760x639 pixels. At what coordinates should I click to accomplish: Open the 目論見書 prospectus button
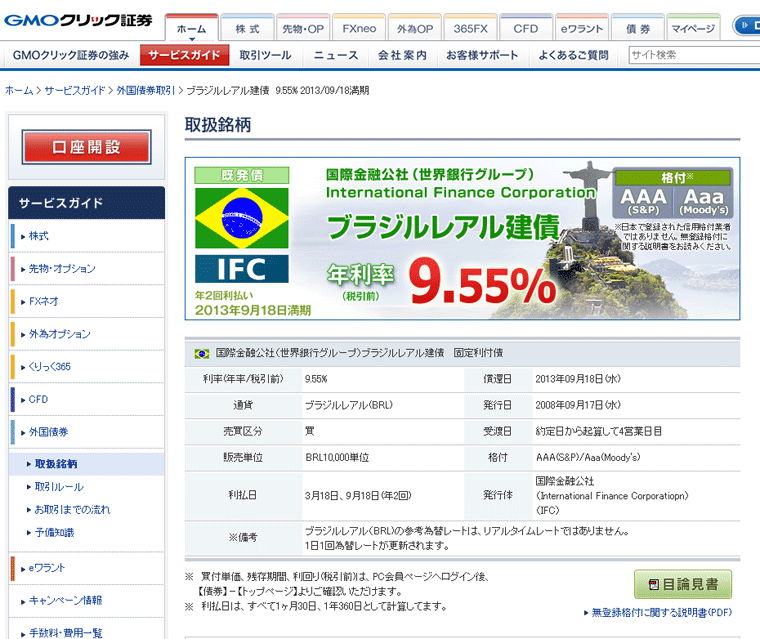coord(683,584)
